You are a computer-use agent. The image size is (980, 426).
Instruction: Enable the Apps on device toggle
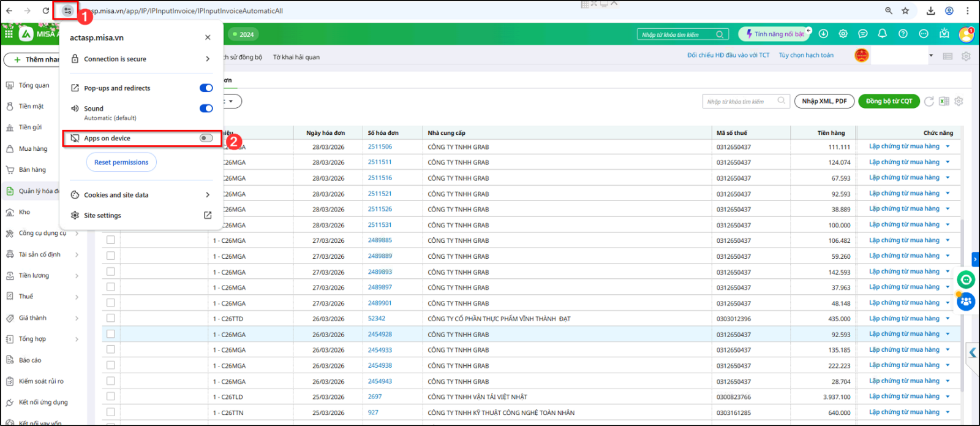coord(206,139)
